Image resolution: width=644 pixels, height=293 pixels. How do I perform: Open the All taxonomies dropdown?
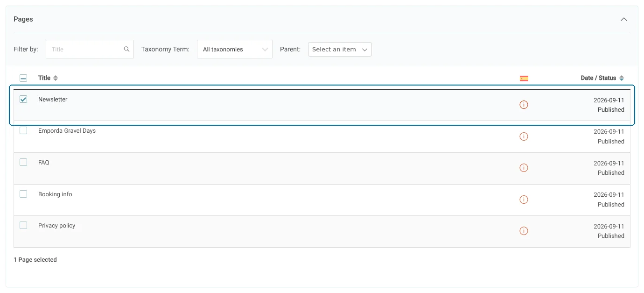[x=235, y=49]
